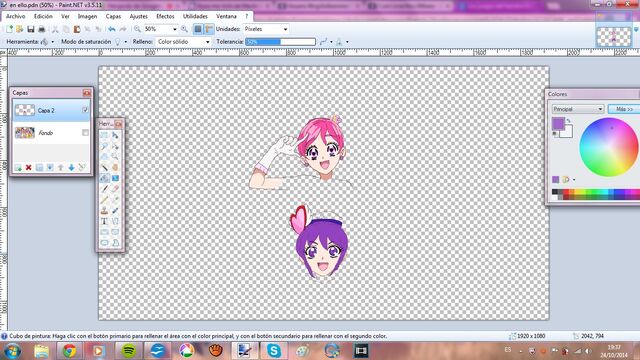Open the Imagen menu

tap(87, 16)
